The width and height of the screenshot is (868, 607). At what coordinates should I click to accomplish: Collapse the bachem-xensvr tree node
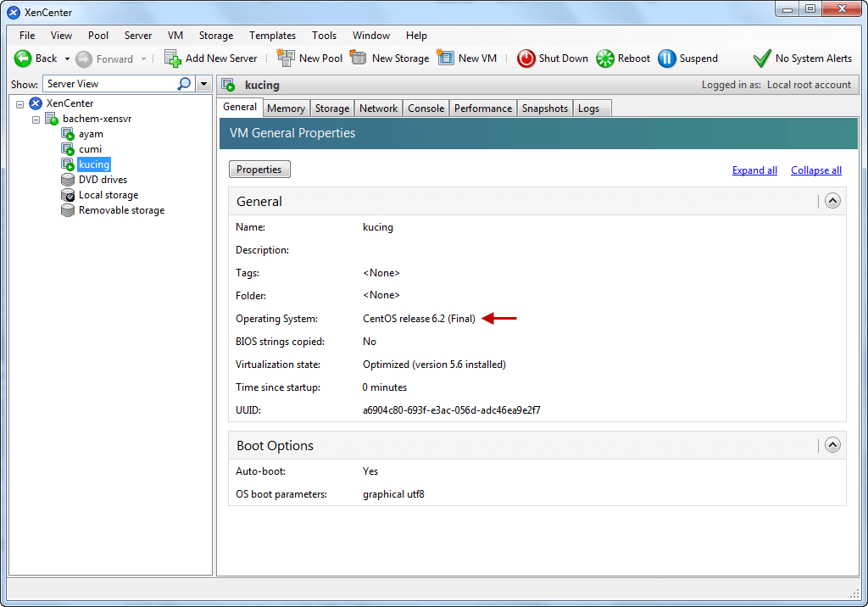pos(36,119)
